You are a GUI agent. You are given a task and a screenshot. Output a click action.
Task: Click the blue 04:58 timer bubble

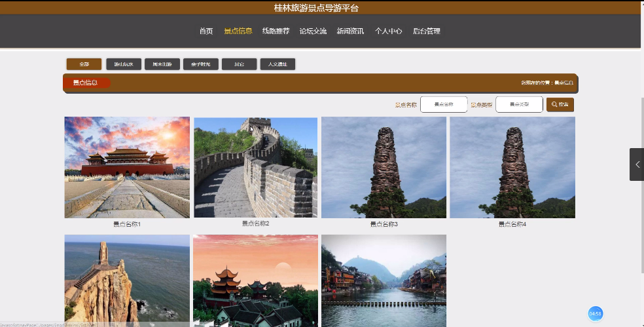click(x=595, y=314)
